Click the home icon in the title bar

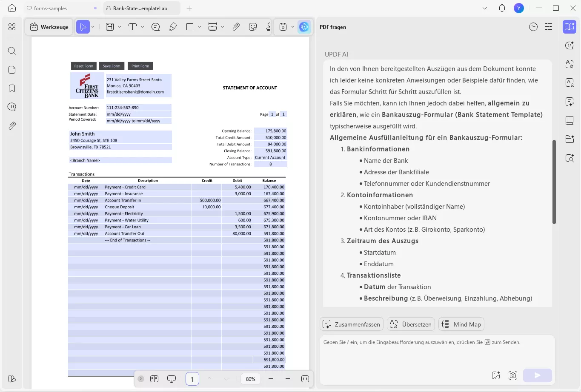[12, 8]
